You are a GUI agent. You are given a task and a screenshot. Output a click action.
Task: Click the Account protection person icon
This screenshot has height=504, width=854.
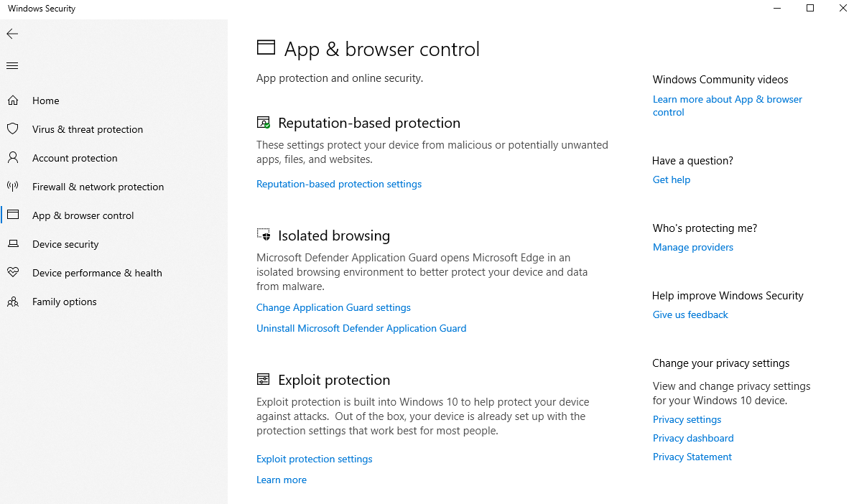pyautogui.click(x=13, y=158)
